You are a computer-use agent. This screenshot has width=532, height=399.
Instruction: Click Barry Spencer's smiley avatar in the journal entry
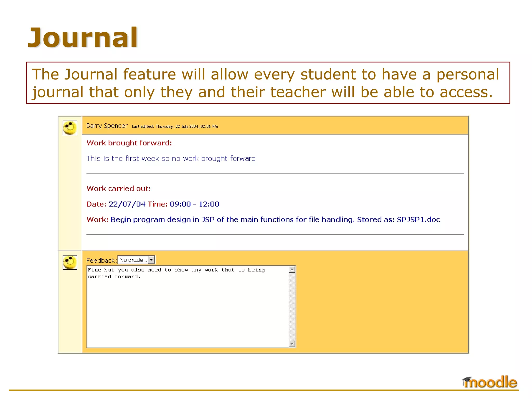(x=70, y=128)
